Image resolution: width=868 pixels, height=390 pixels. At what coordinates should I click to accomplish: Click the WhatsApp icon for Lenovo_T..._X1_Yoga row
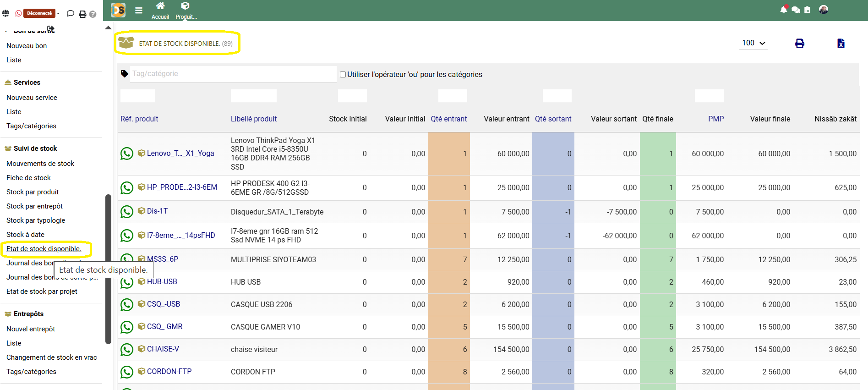pyautogui.click(x=126, y=154)
